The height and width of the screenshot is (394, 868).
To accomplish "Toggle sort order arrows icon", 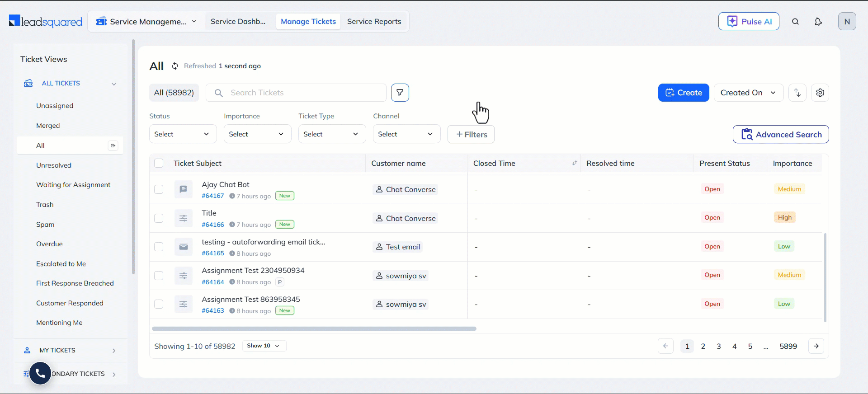I will pos(797,93).
